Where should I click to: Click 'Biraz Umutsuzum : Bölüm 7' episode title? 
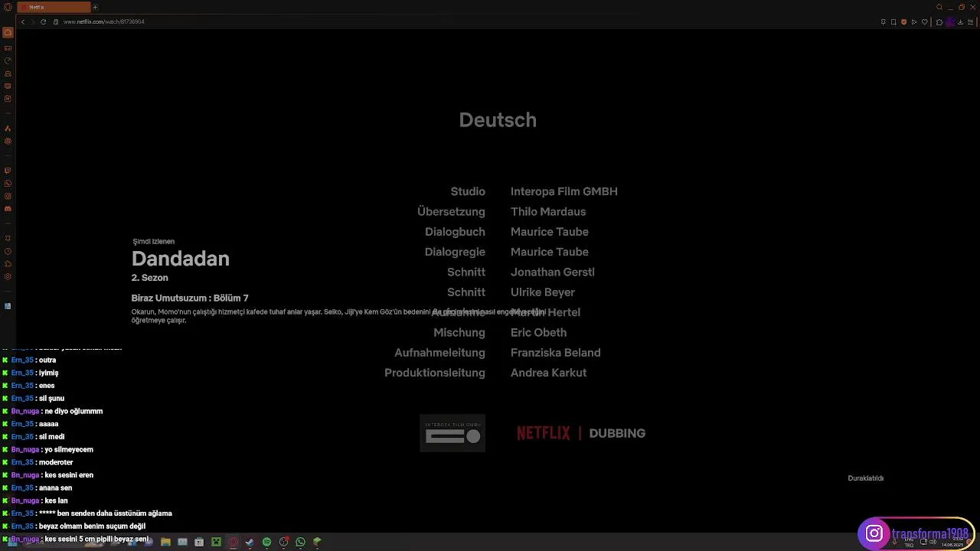[190, 298]
